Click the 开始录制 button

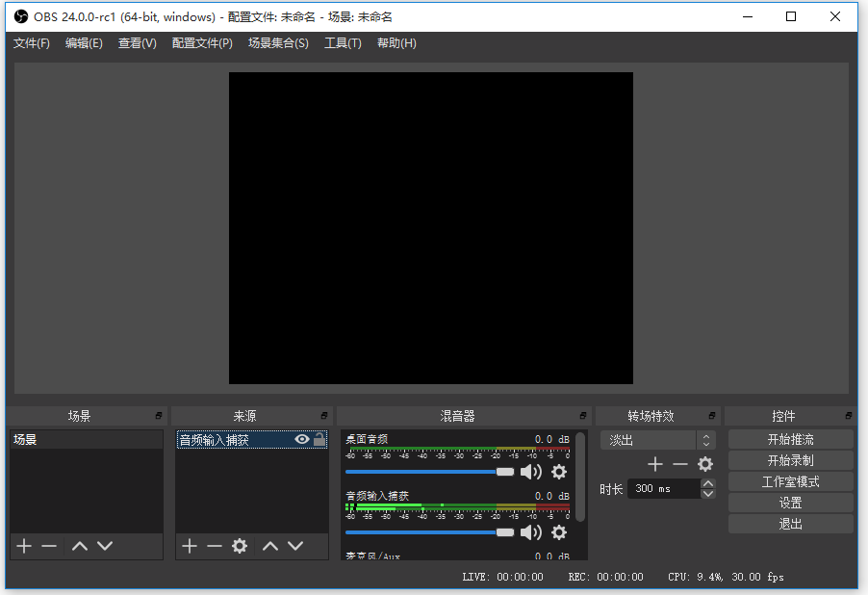point(790,460)
